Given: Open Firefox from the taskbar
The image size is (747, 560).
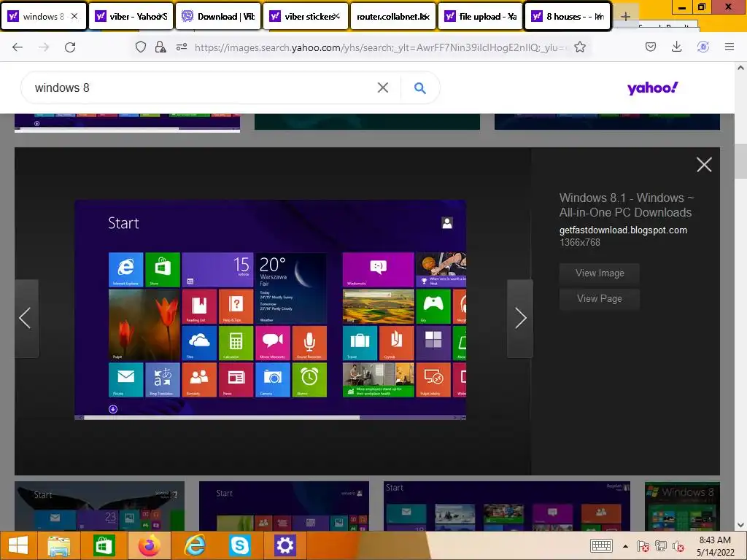Looking at the screenshot, I should pyautogui.click(x=149, y=545).
